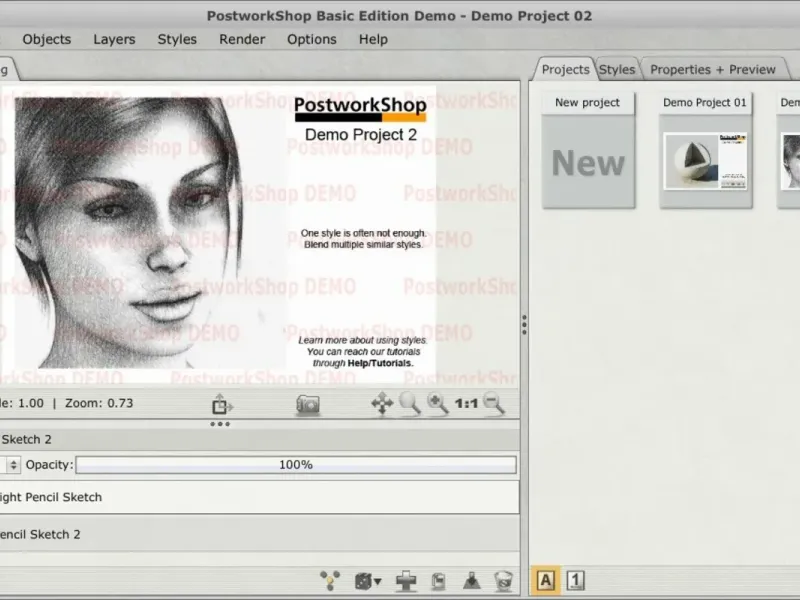
Task: Click the downward arrow merge icon
Action: tap(471, 581)
